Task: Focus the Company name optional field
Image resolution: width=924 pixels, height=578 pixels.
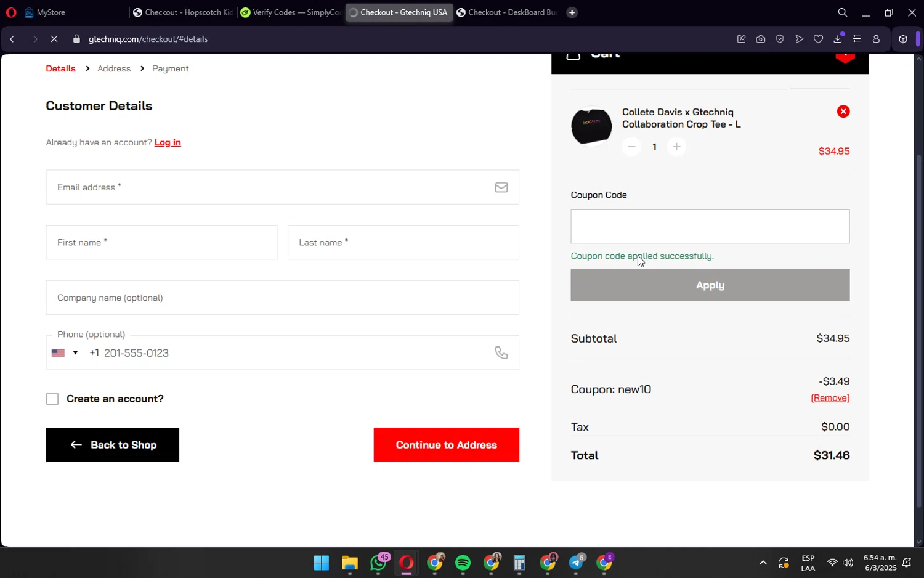Action: click(282, 298)
